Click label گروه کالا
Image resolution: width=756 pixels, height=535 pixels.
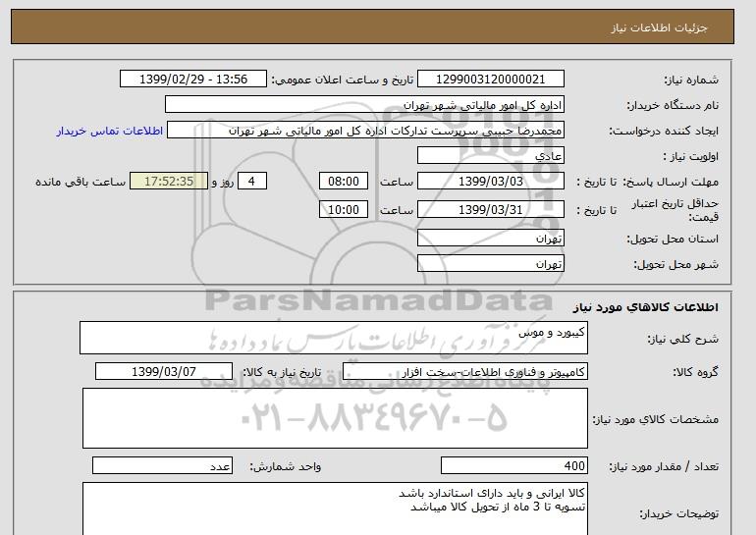click(x=695, y=372)
